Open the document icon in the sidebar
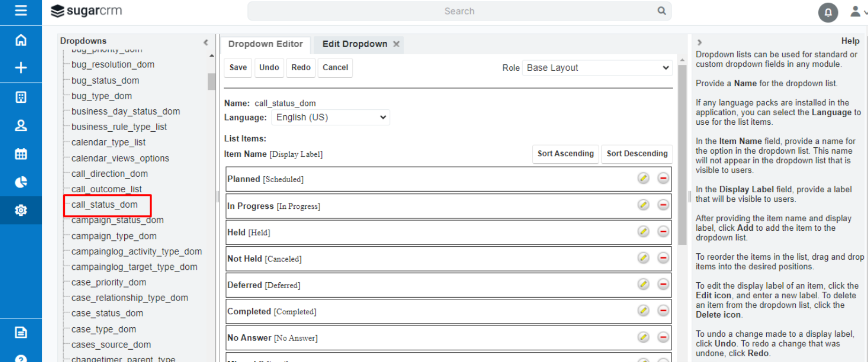The image size is (868, 362). point(21,333)
